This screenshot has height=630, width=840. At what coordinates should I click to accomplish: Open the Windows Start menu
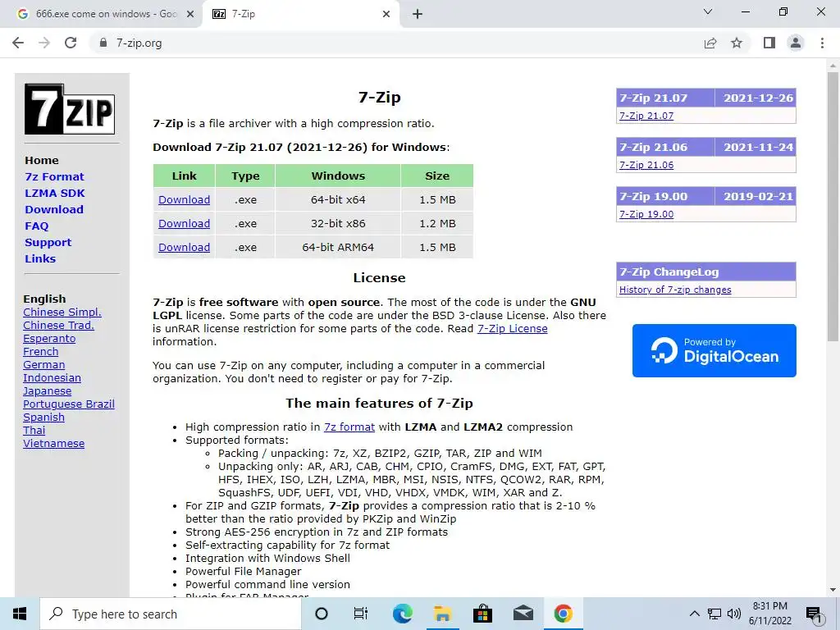point(20,614)
